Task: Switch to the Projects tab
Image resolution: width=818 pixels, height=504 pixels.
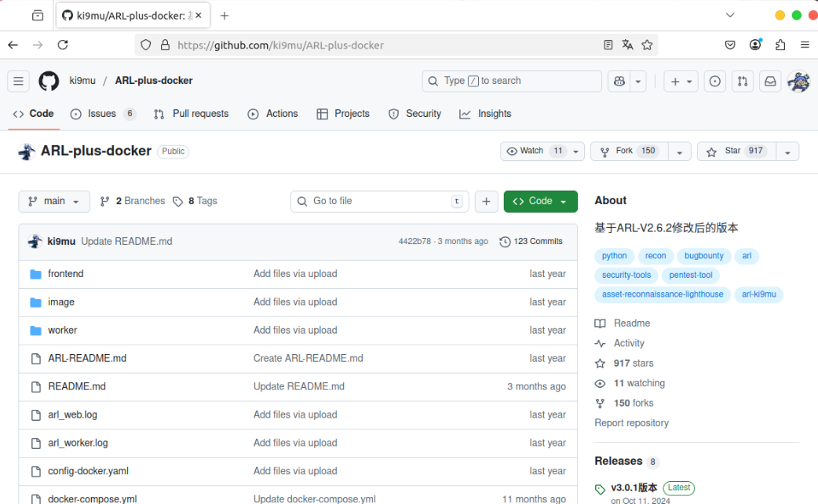Action: coord(343,114)
